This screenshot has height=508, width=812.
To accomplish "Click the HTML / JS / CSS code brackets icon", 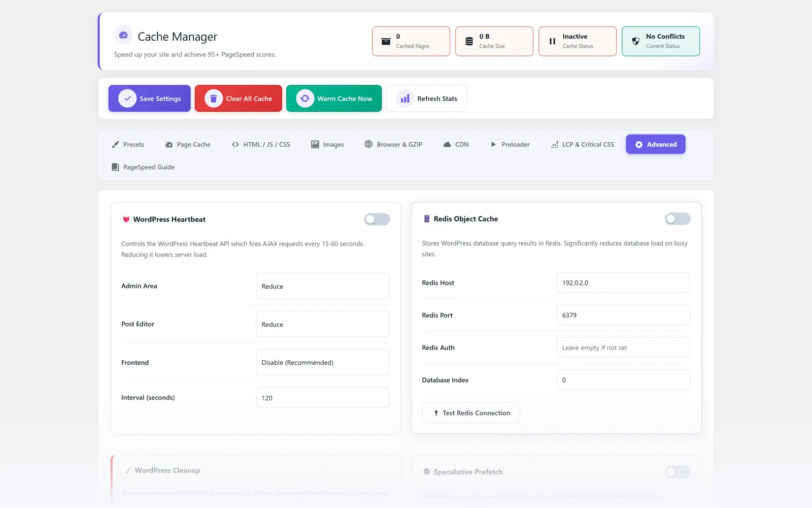I will pos(235,144).
